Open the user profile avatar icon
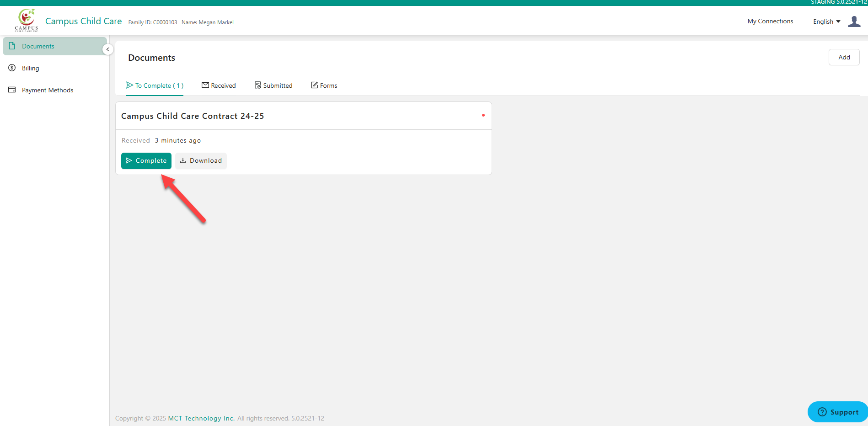868x426 pixels. 854,21
